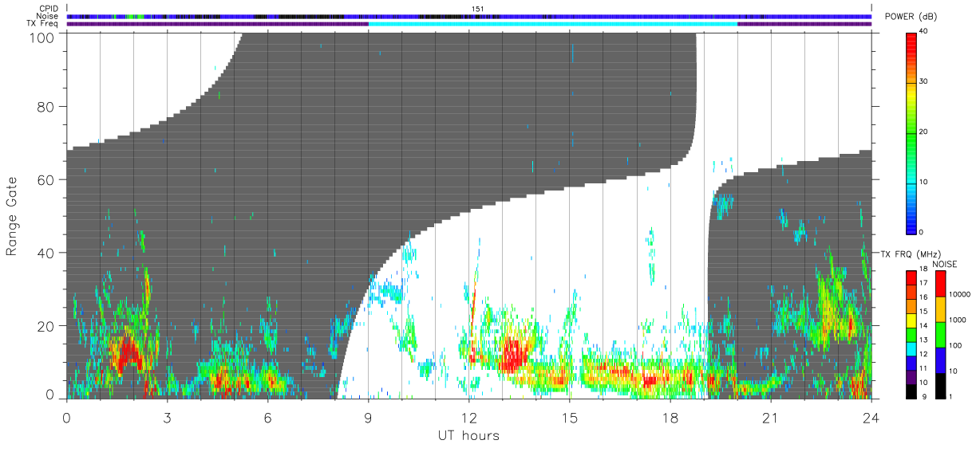This screenshot has width=980, height=452.
Task: Select the CPID value 151
Action: (477, 9)
